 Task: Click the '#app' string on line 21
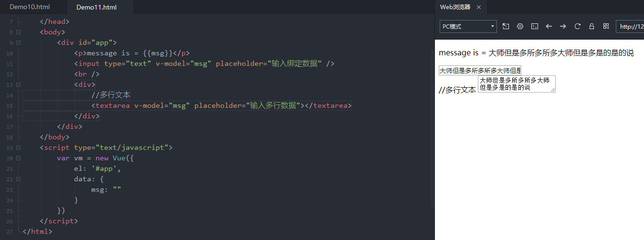pyautogui.click(x=104, y=168)
